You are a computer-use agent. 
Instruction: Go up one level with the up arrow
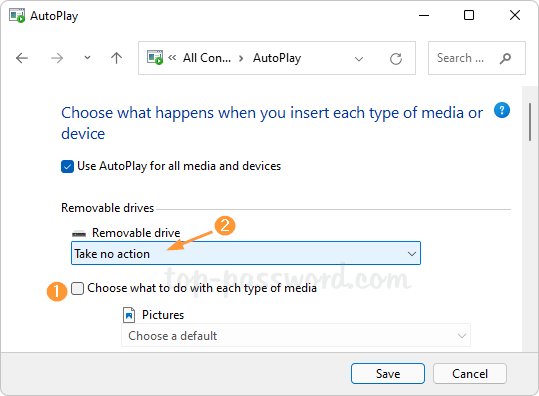point(117,58)
